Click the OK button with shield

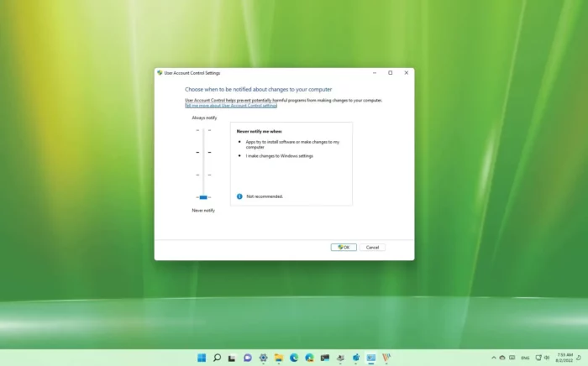pos(344,248)
